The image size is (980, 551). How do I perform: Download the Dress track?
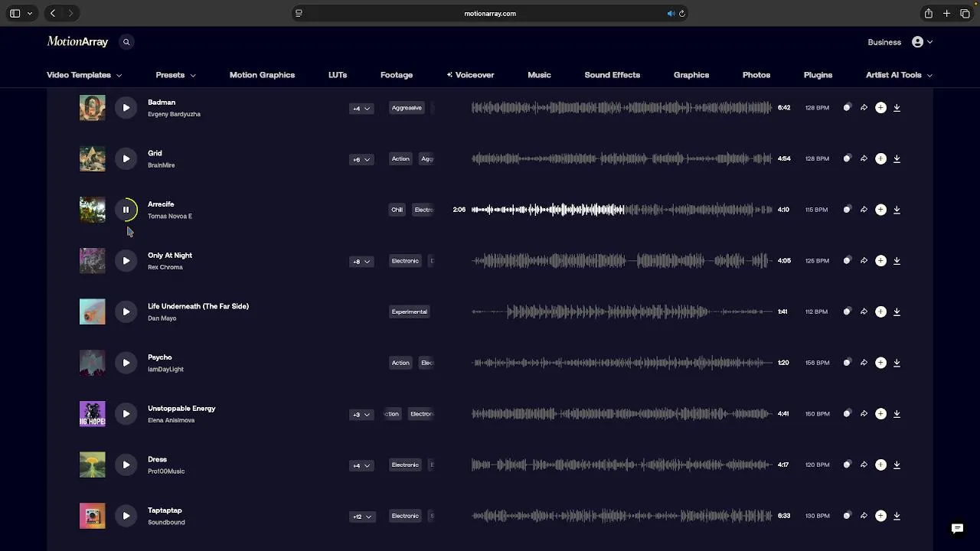[x=897, y=465]
